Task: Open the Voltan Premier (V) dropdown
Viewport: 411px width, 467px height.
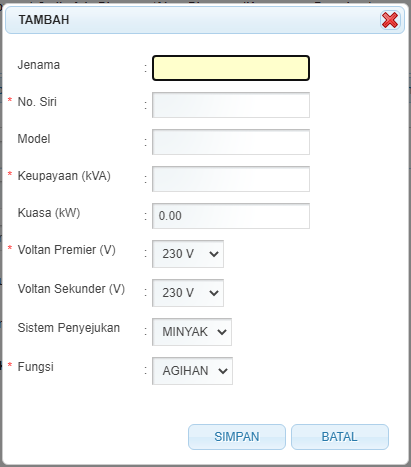Action: [x=188, y=254]
